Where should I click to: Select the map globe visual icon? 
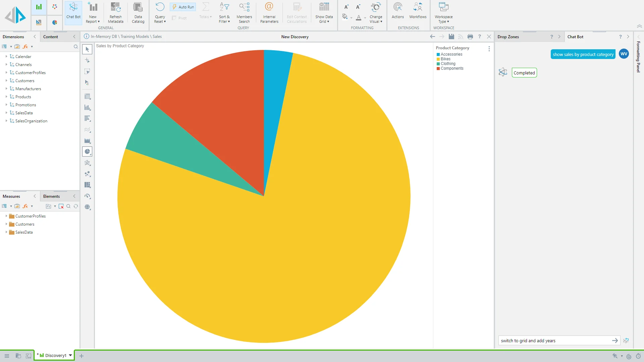point(87,207)
